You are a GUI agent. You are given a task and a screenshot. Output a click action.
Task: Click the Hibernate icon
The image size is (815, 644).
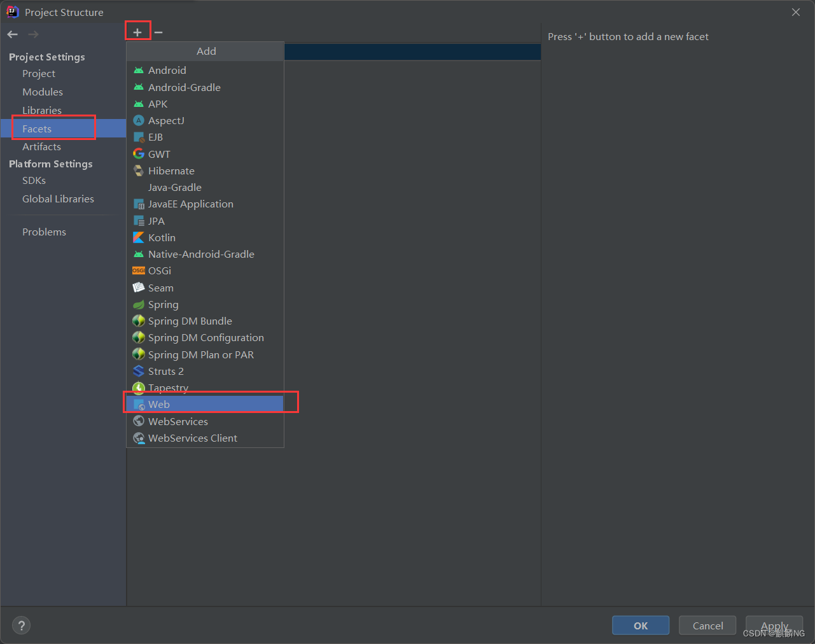pos(139,171)
